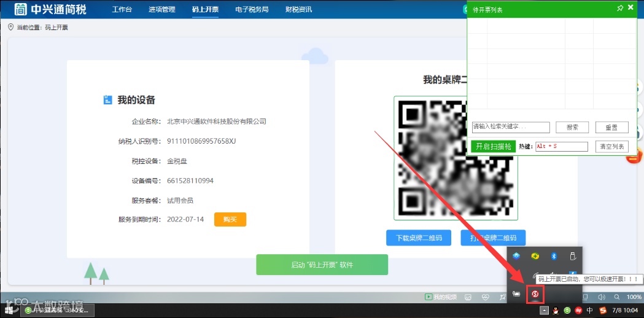Open the 7/8 10:04 taskbar clock

click(626, 310)
